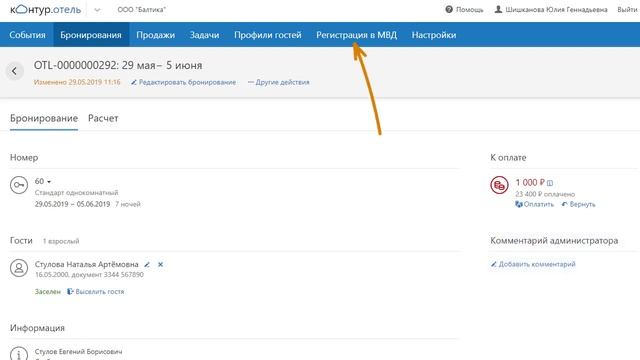This screenshot has width=640, height=360.
Task: Go to Профили гостей section
Action: (x=268, y=35)
